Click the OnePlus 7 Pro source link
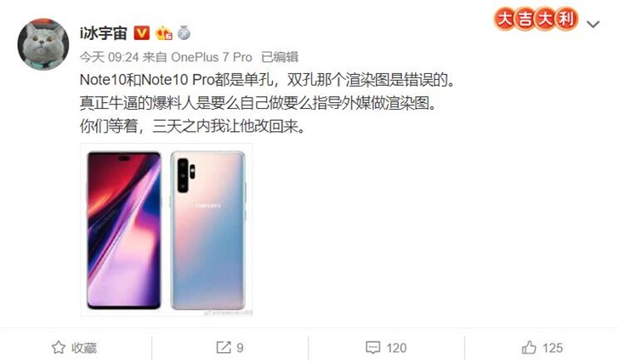 212,57
